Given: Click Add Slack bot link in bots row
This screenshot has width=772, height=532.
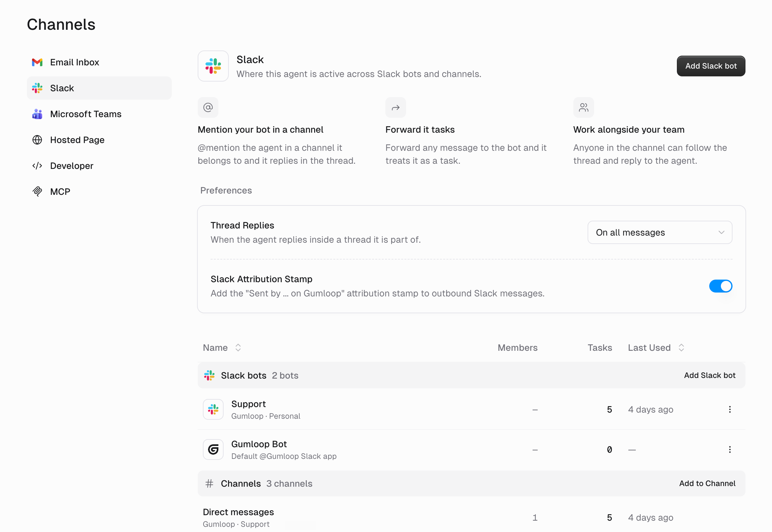Looking at the screenshot, I should [710, 375].
